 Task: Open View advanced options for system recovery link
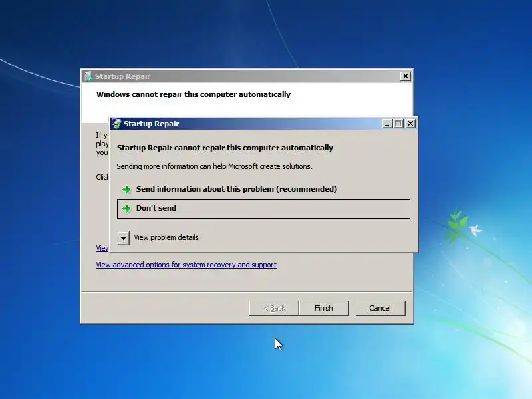[186, 265]
